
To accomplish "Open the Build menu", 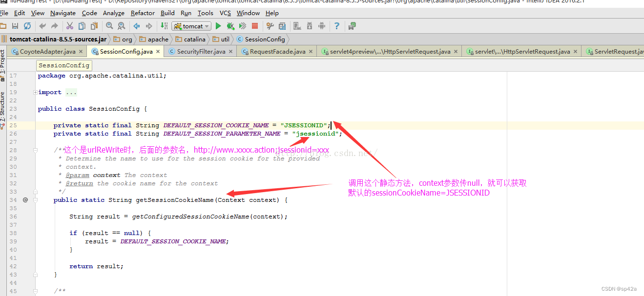I will pyautogui.click(x=167, y=13).
